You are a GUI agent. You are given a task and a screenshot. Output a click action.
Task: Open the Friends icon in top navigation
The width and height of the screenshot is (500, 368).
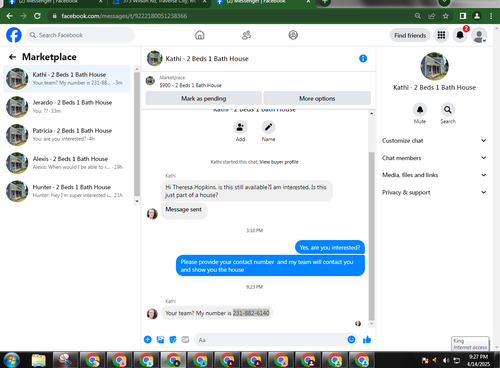[246, 35]
